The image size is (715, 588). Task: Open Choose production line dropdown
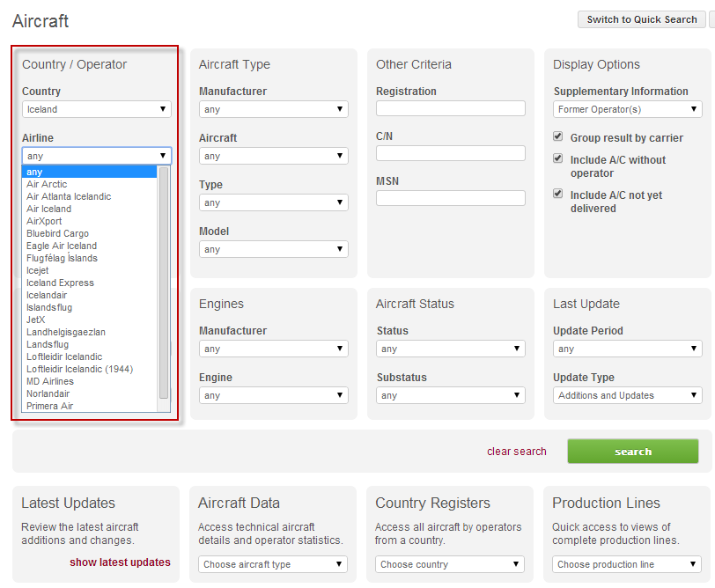tap(627, 564)
